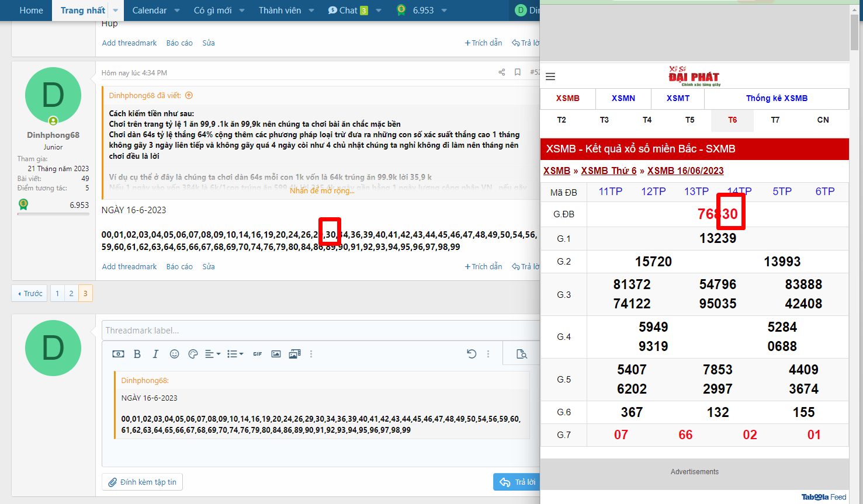
Task: Open the smilies emoji picker
Action: [174, 354]
